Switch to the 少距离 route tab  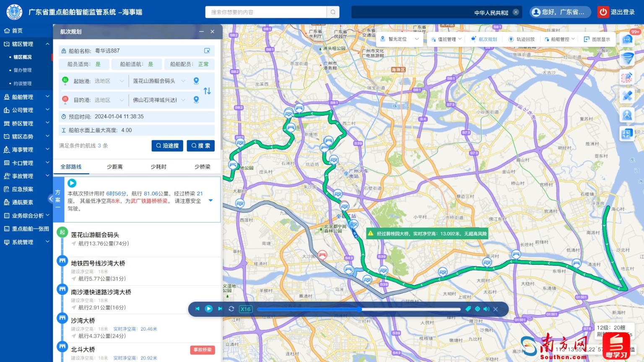(114, 166)
